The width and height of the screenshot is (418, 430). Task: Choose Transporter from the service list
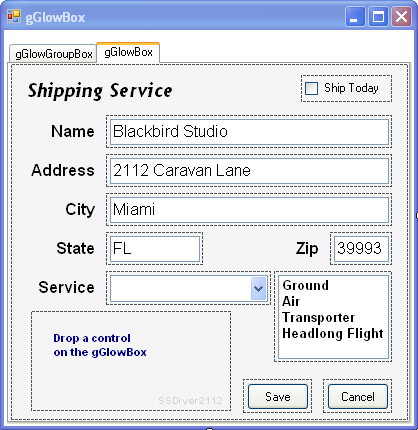click(318, 317)
